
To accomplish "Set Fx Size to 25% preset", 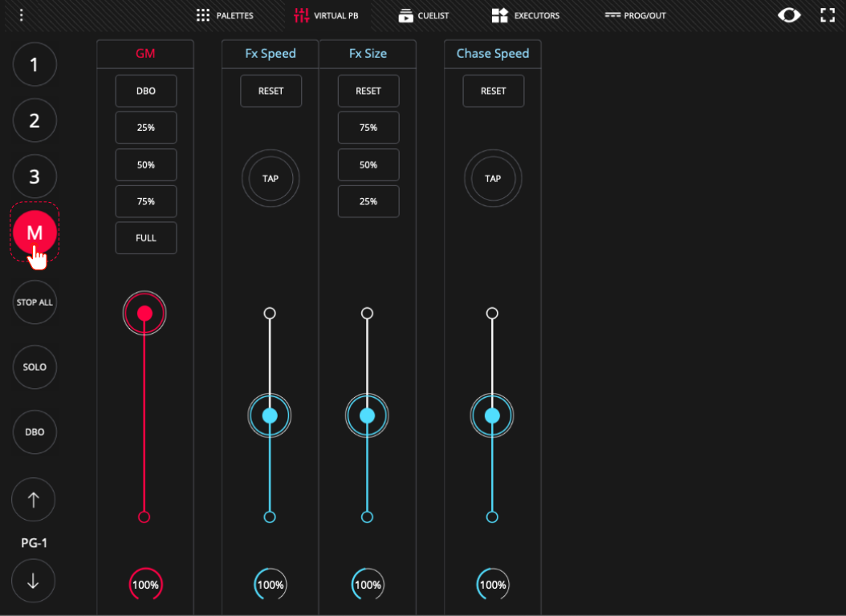I will (x=368, y=201).
